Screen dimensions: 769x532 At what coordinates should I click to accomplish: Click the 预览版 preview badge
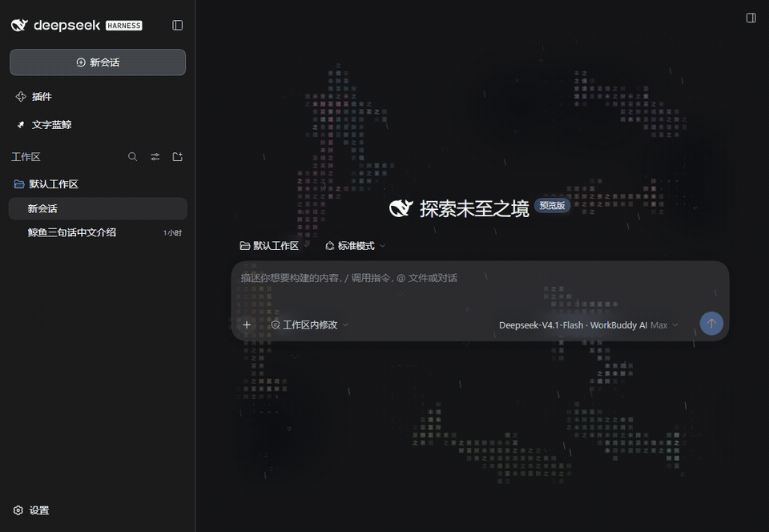pyautogui.click(x=552, y=205)
